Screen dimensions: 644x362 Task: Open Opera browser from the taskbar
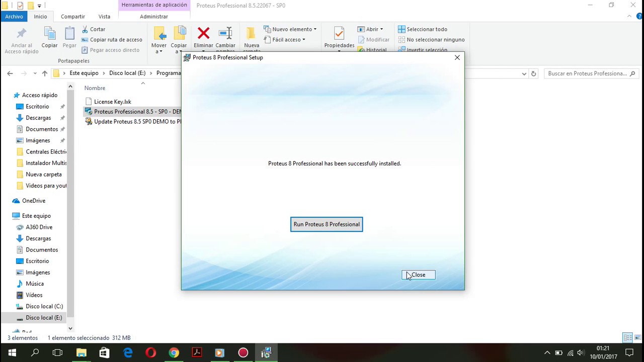151,353
